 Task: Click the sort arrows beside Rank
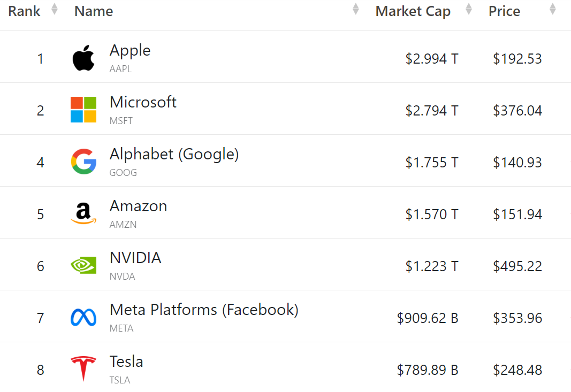(x=54, y=9)
